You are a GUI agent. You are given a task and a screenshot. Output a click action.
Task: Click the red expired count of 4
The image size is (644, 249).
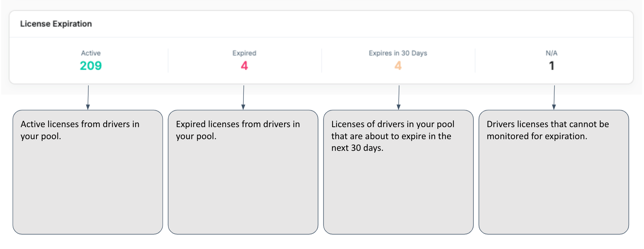pyautogui.click(x=244, y=66)
